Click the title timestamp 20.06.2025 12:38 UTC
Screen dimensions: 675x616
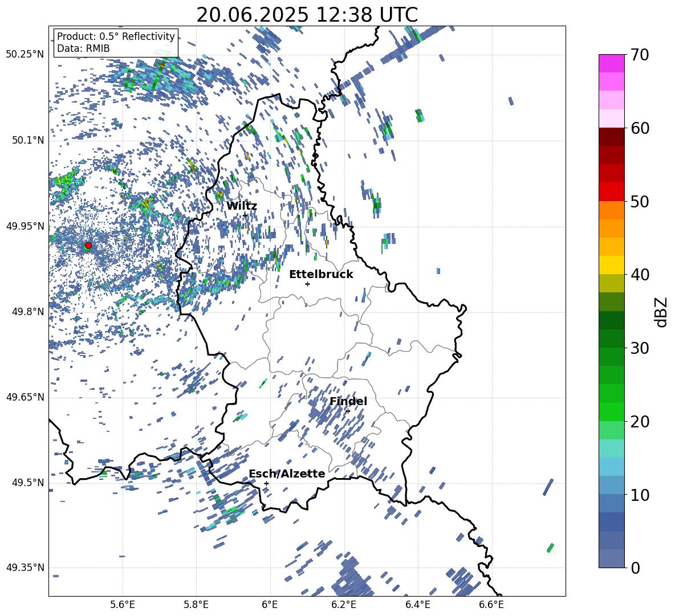tap(307, 15)
